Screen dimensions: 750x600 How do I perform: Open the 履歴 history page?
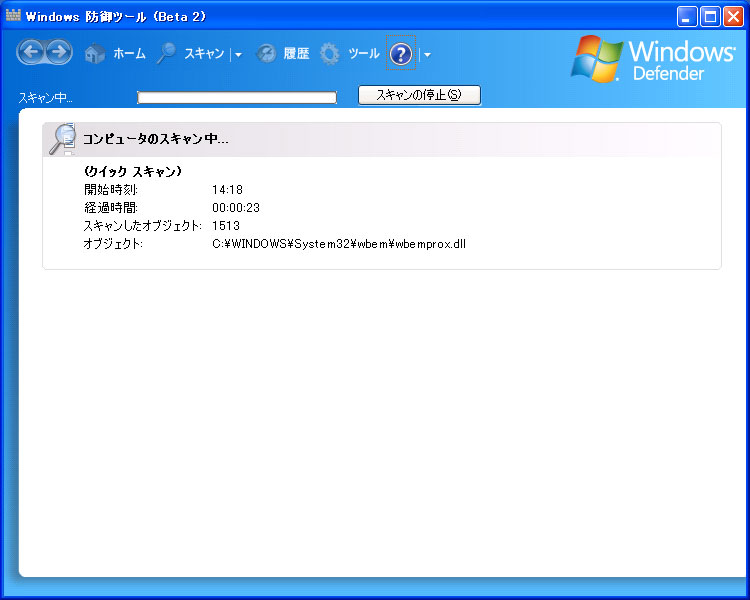297,53
